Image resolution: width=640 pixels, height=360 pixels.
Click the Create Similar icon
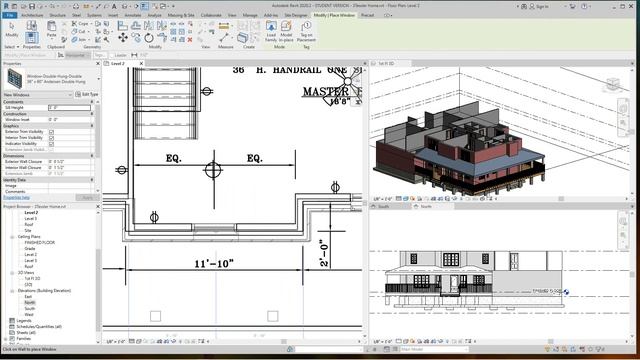242,38
